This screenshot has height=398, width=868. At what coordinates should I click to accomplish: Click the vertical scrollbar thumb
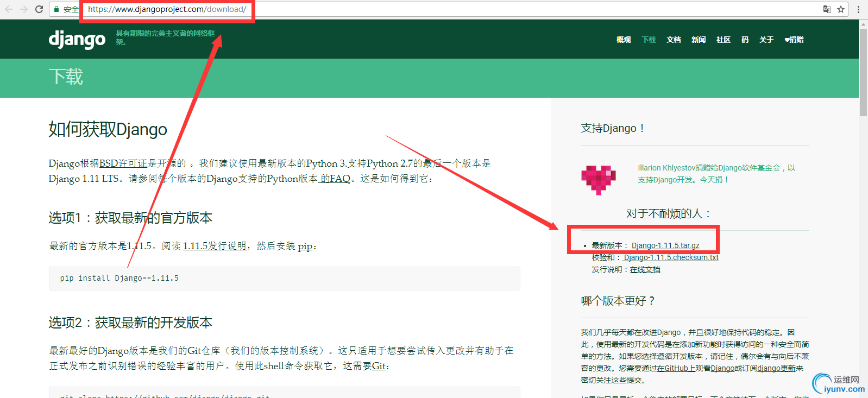click(863, 72)
